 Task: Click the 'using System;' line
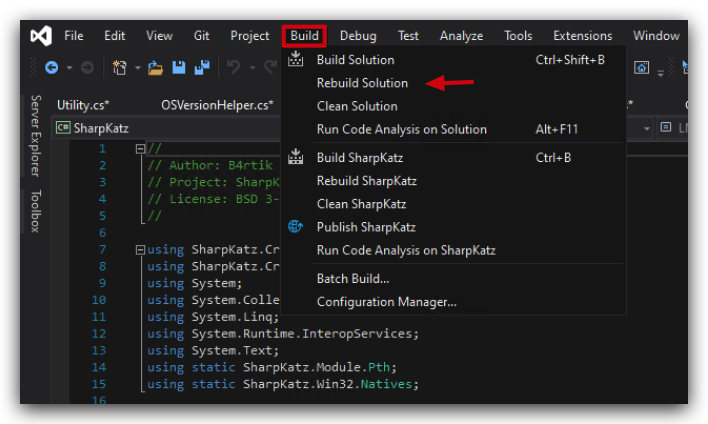[195, 283]
